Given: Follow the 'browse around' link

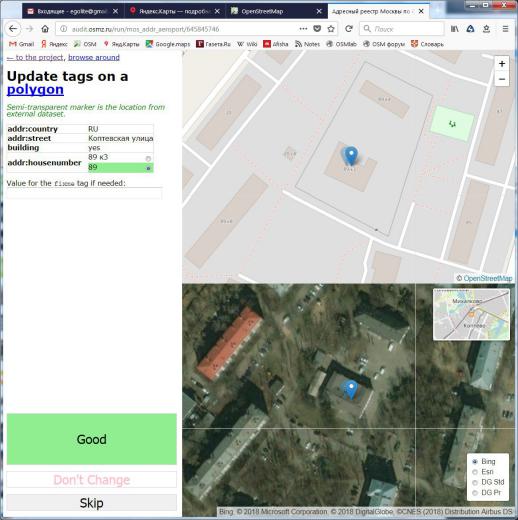Looking at the screenshot, I should (94, 57).
